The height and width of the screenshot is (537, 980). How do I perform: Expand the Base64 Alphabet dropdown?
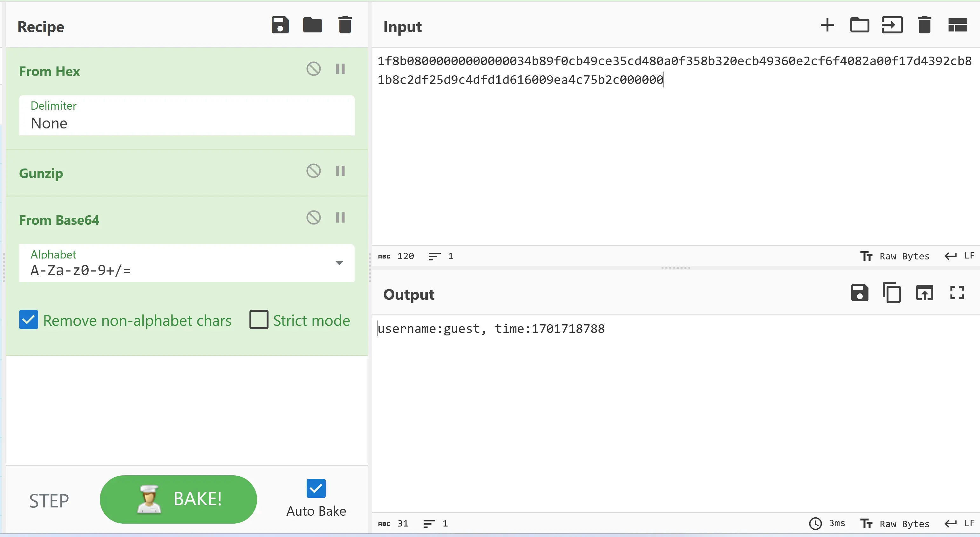339,263
